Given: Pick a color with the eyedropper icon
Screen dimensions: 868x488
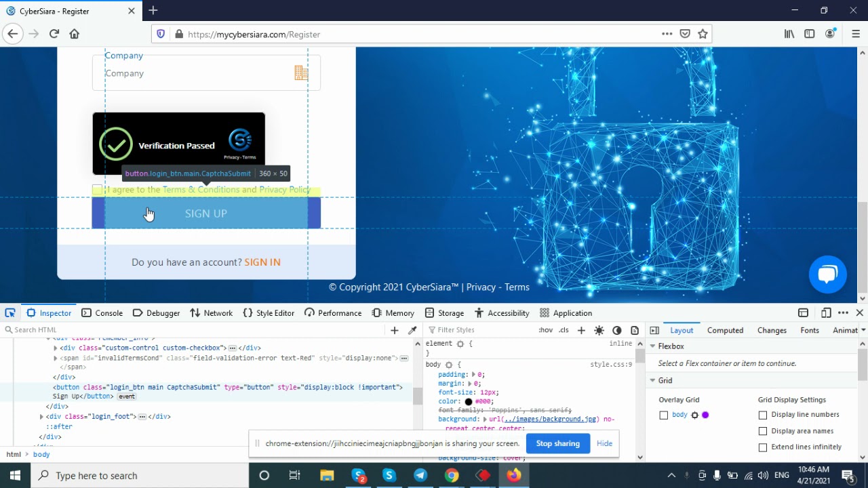Looking at the screenshot, I should click(412, 330).
